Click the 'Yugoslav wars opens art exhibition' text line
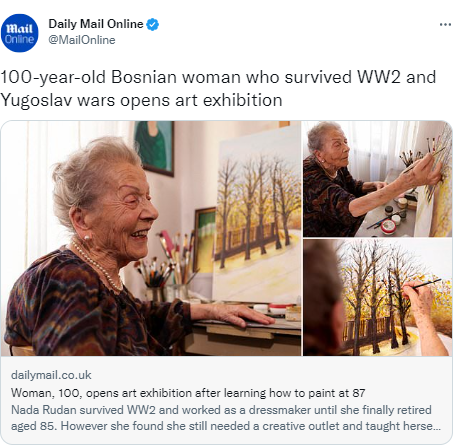Screen dimensions: 462x445 [141, 100]
